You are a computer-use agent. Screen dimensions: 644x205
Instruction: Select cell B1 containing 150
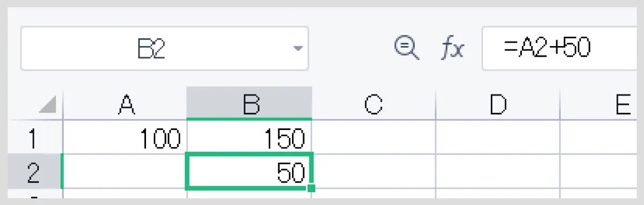(x=249, y=137)
